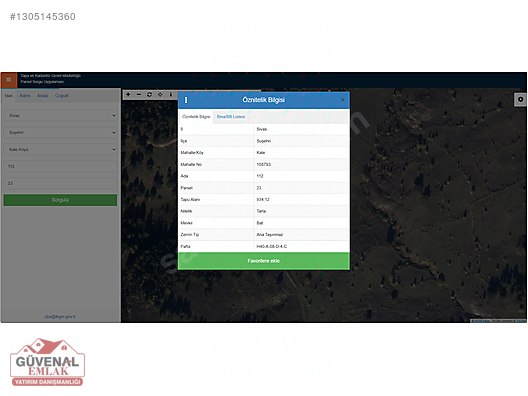Click the refresh map tool icon
528x396 pixels.
click(150, 95)
